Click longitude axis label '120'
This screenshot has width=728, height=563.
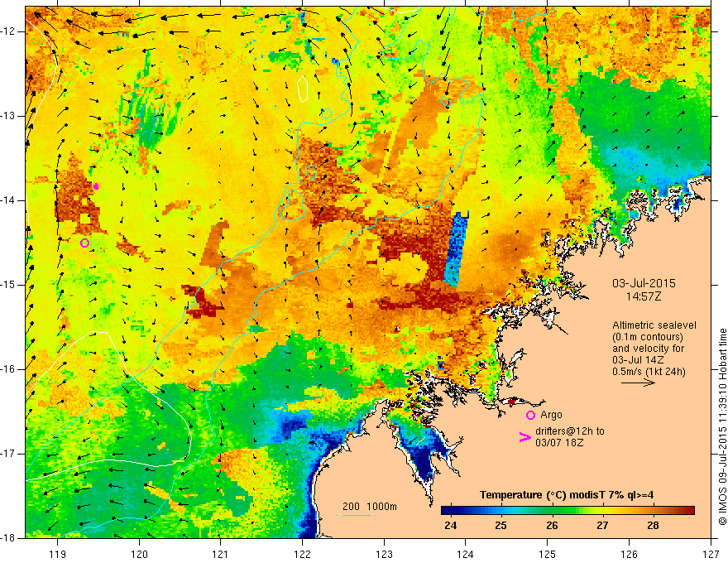click(x=139, y=554)
